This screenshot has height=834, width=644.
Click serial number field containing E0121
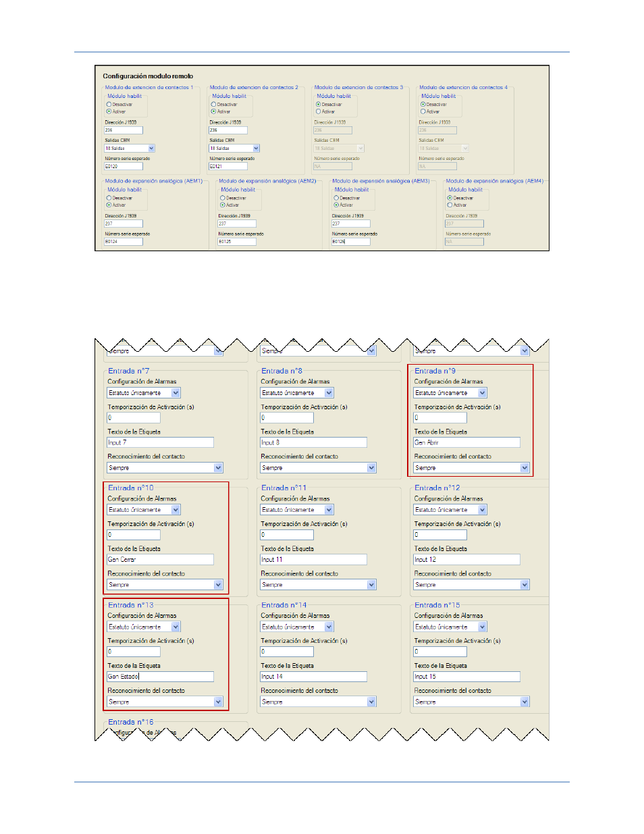227,166
